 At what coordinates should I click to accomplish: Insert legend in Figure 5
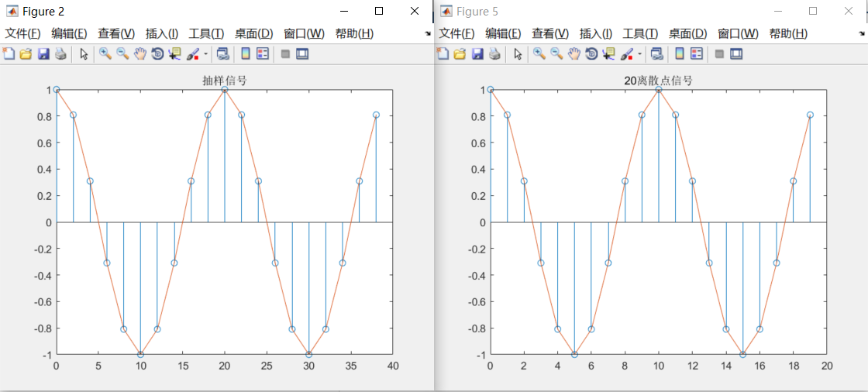697,53
